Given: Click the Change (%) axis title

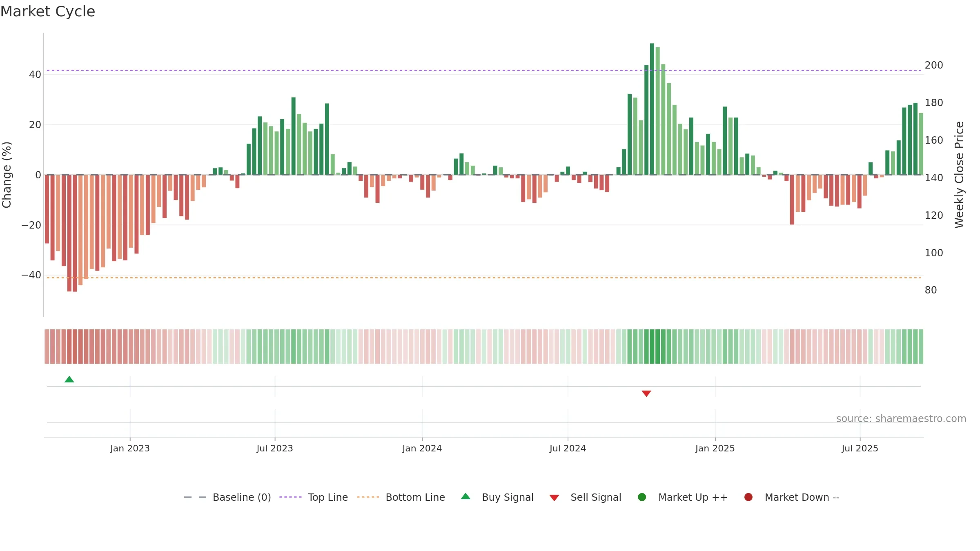Looking at the screenshot, I should 7,175.
